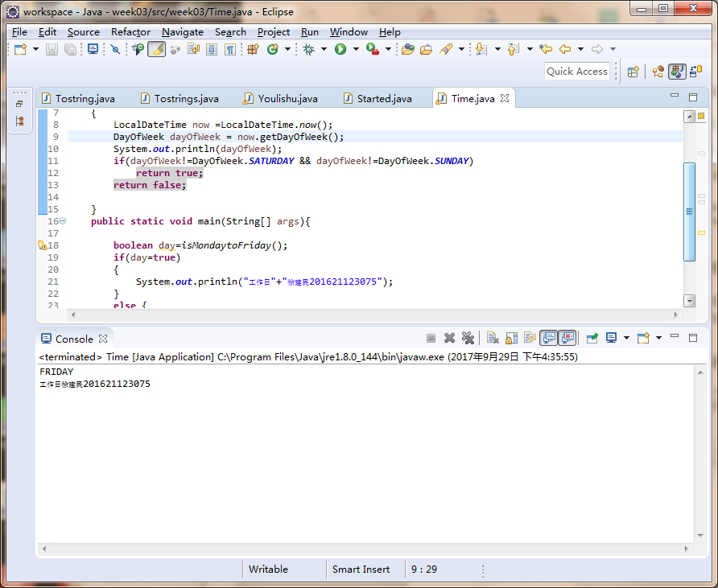Open the New Java Class dropdown arrow
This screenshot has height=588, width=718.
[x=287, y=49]
